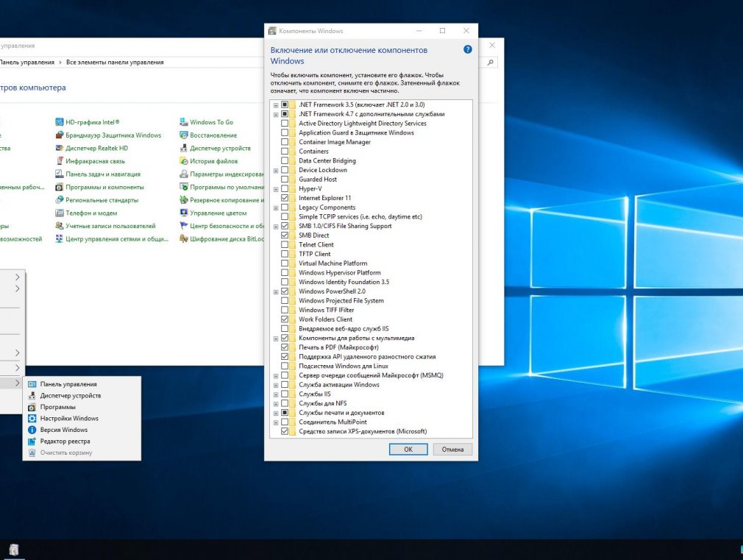Viewport: 743px width, 560px height.
Task: Open Центр безопасности icon
Action: pos(184,226)
